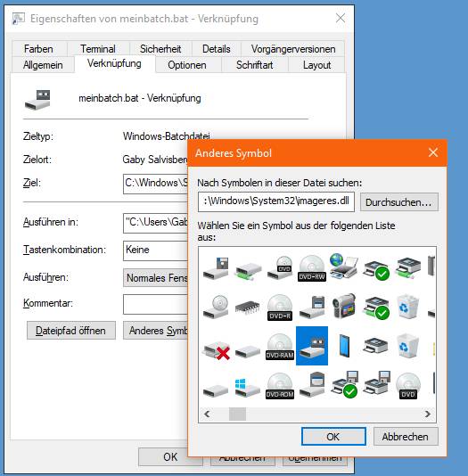Image resolution: width=468 pixels, height=476 pixels.
Task: Click Abbrechen in Anderes Symbol dialog
Action: pos(406,437)
